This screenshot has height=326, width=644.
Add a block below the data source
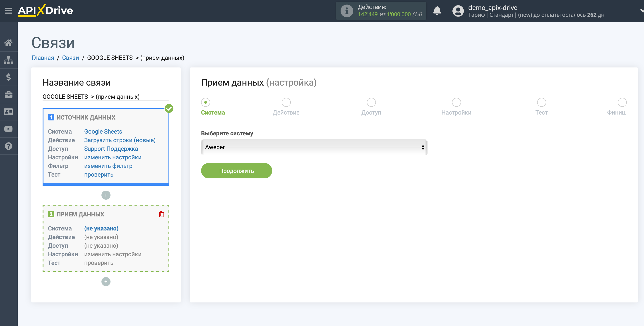coord(106,195)
